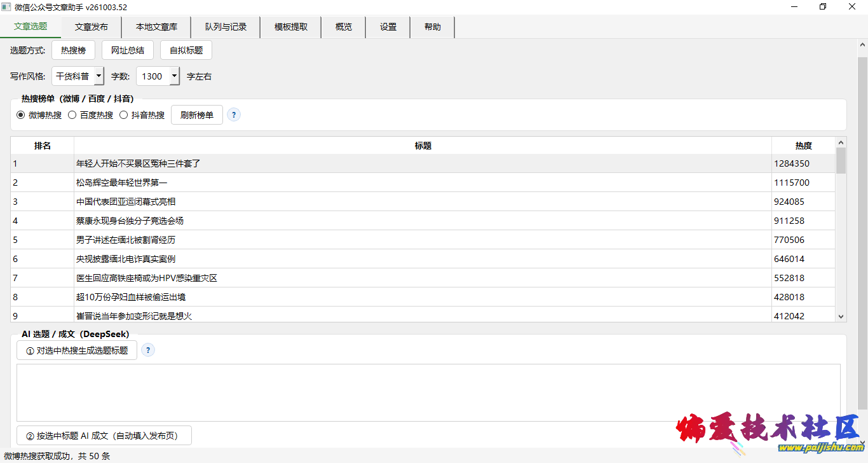Switch to the 文章发布 tab
This screenshot has height=463, width=868.
(91, 27)
